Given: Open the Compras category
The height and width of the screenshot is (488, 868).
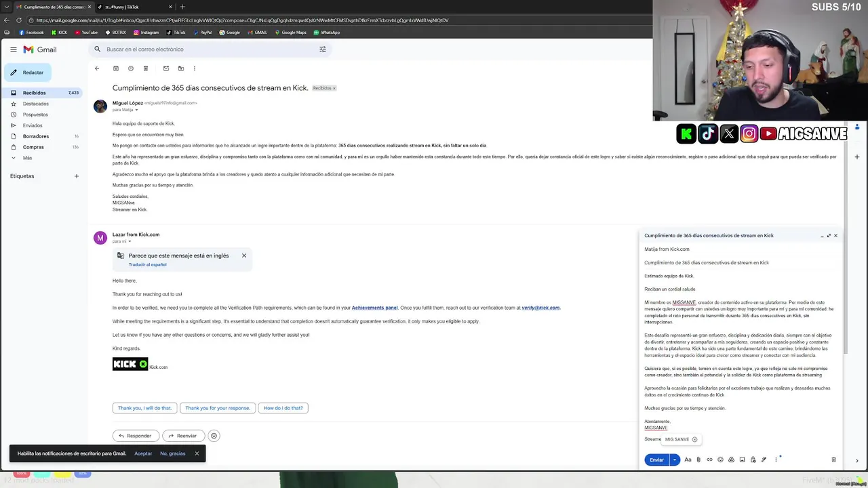Looking at the screenshot, I should 45,147.
